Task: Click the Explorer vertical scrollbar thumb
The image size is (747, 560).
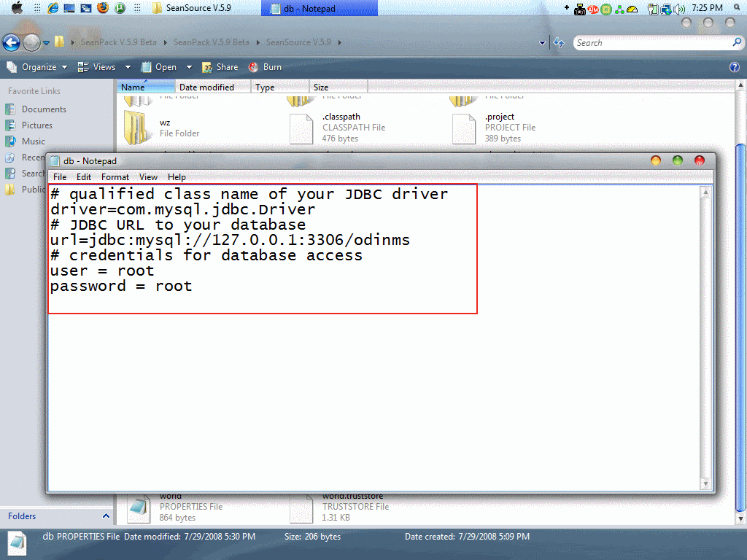Action: (740, 329)
